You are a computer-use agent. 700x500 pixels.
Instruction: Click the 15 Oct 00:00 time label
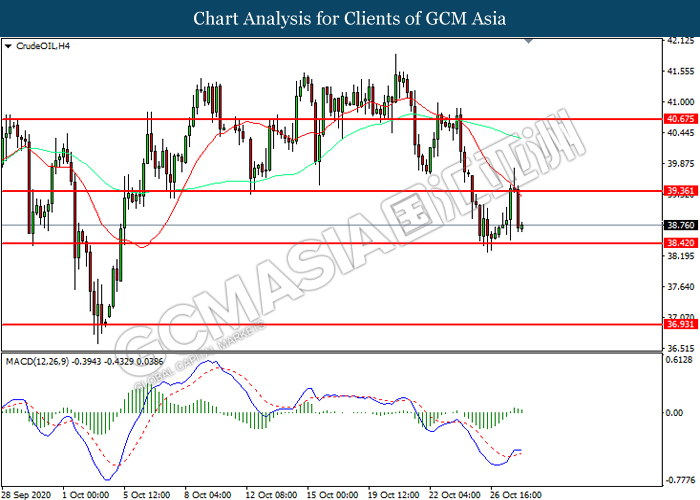(333, 495)
